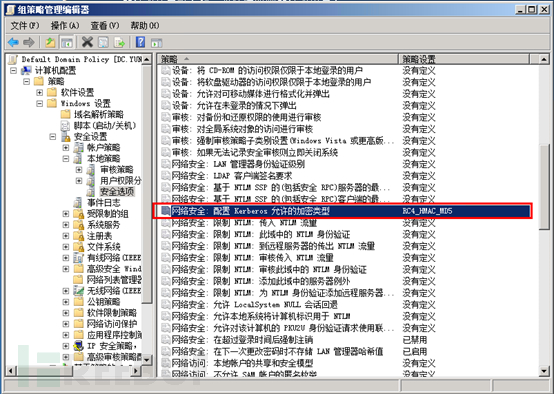Viewport: 554px width, 394px height.
Task: Select 文件系统 in tree
Action: (x=104, y=247)
